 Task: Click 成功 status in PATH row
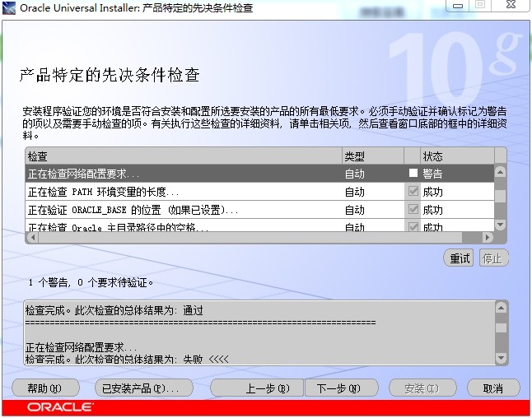(x=432, y=192)
